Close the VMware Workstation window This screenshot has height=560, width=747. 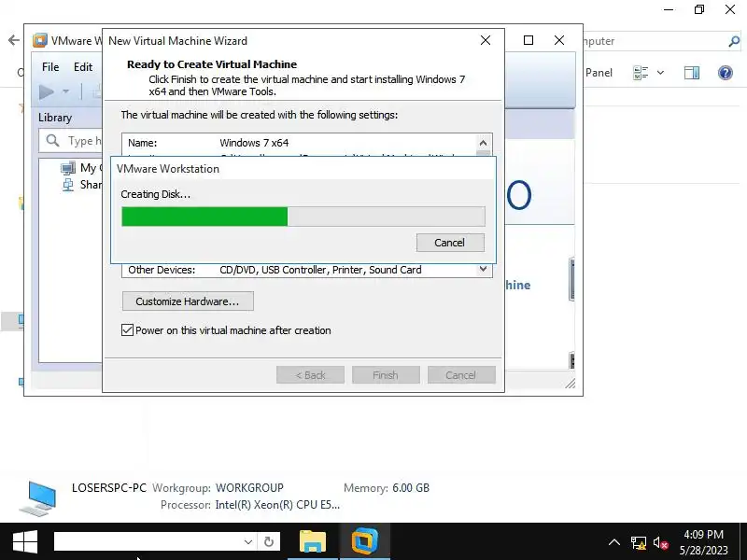click(x=559, y=40)
